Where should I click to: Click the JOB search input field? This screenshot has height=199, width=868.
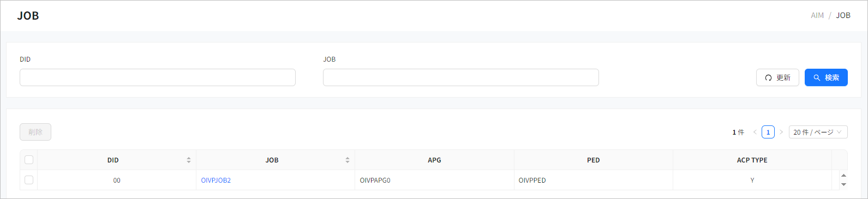461,77
